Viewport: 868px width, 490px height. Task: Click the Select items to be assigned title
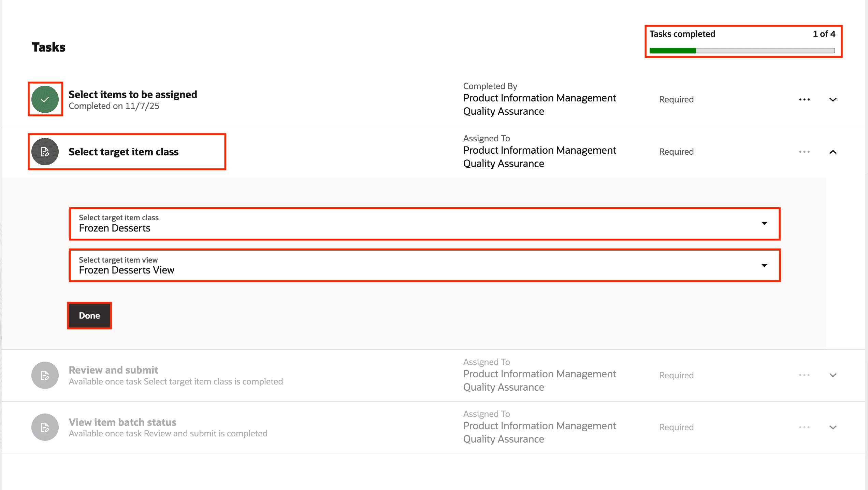[133, 94]
